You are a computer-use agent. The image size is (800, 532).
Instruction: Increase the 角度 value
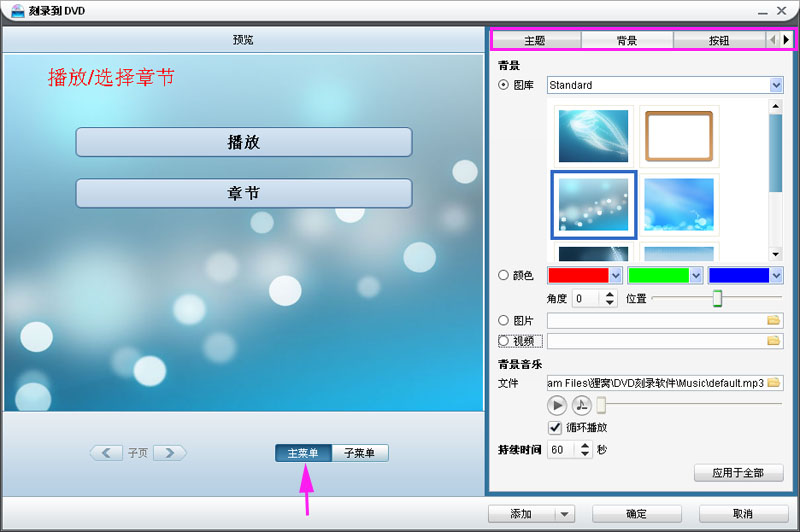pos(610,294)
